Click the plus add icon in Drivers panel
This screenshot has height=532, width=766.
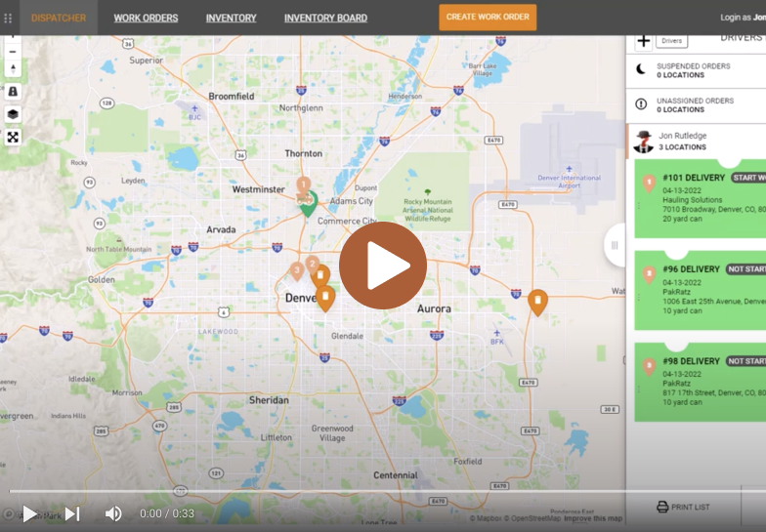[643, 41]
